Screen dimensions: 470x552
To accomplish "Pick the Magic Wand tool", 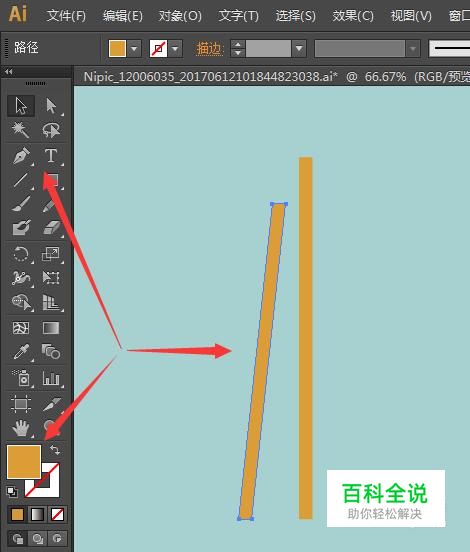I will click(21, 130).
